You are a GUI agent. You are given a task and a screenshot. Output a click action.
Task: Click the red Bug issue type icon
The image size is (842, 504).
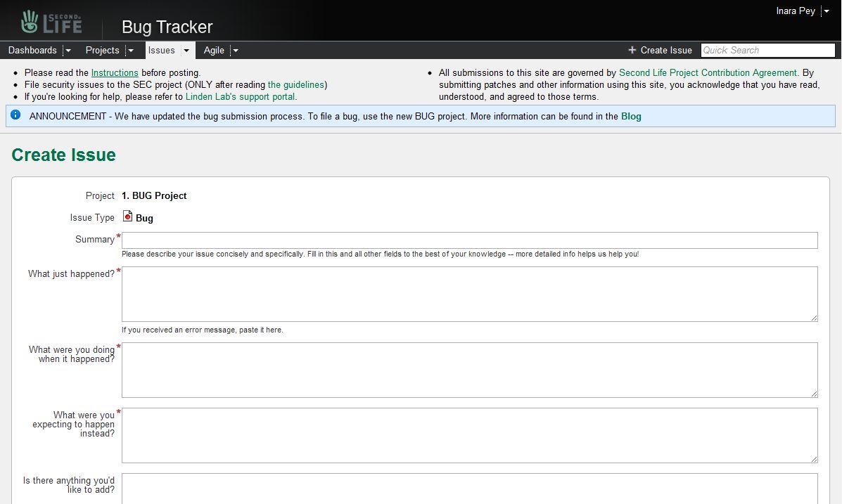127,217
